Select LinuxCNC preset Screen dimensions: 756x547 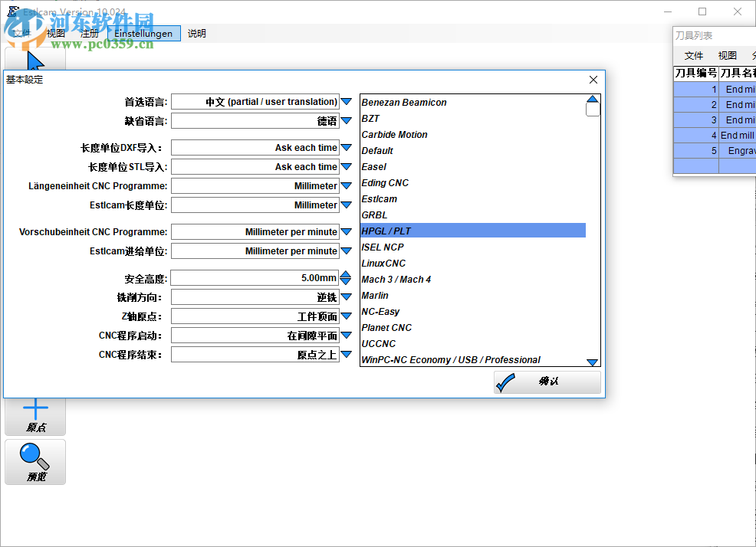coord(473,263)
